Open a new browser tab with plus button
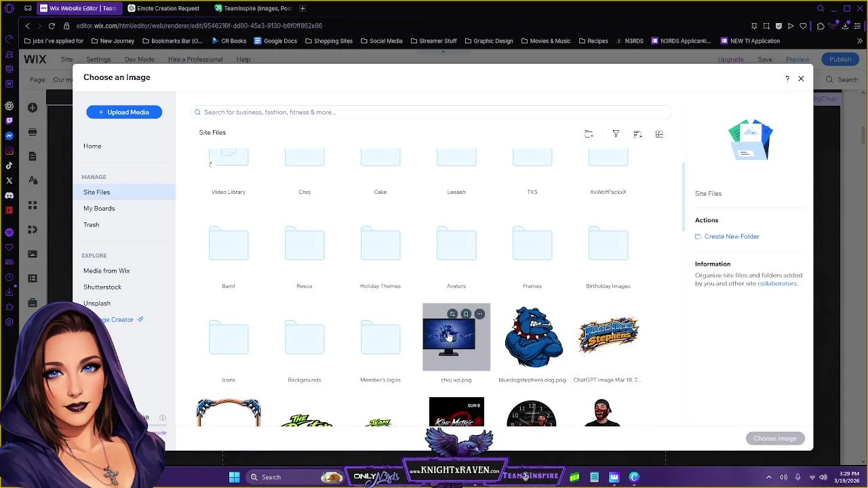 [x=302, y=9]
